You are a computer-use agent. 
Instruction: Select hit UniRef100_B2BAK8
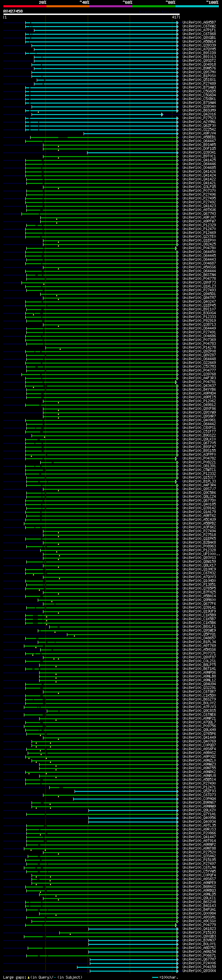click(x=199, y=542)
